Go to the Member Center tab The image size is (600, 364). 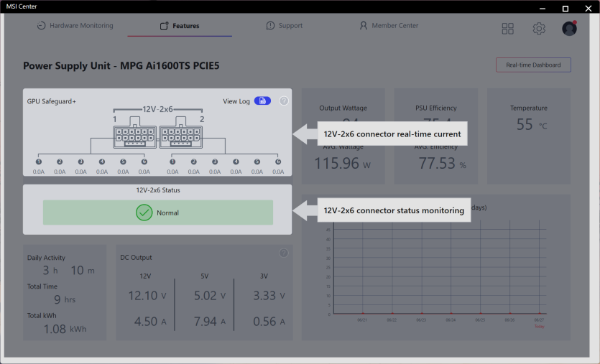tap(389, 26)
